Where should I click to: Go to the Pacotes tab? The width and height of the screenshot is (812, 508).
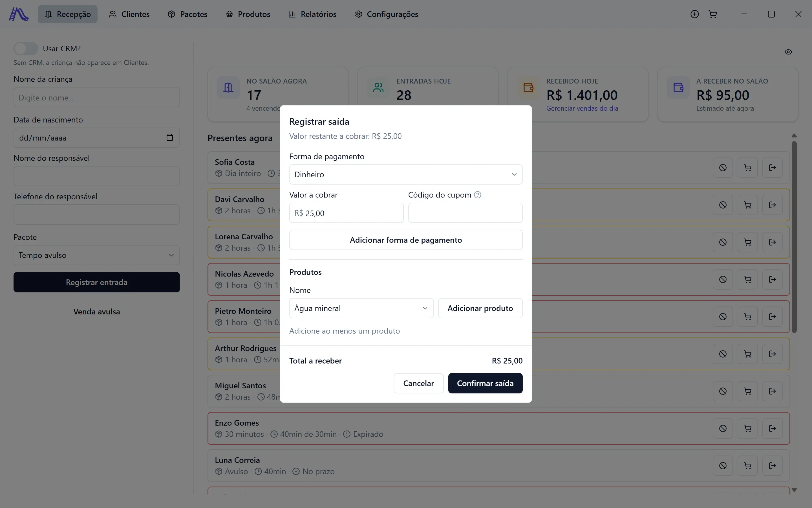pyautogui.click(x=187, y=14)
